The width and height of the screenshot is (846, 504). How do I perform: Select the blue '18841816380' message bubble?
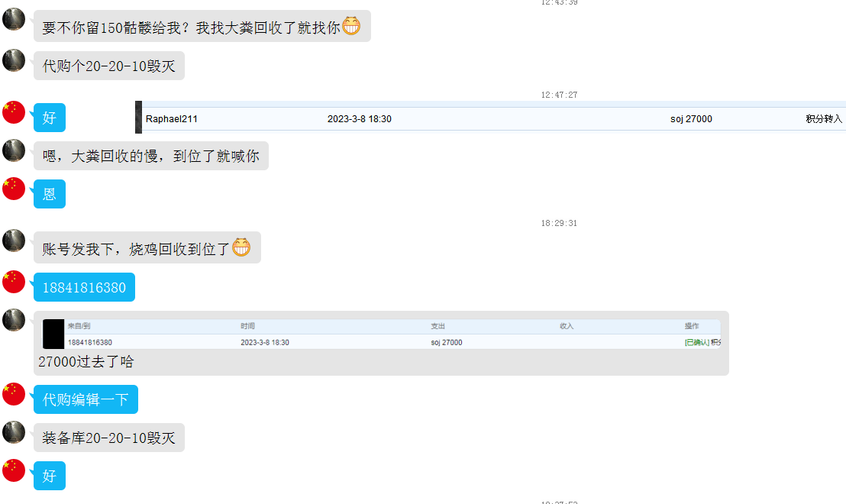click(x=84, y=288)
